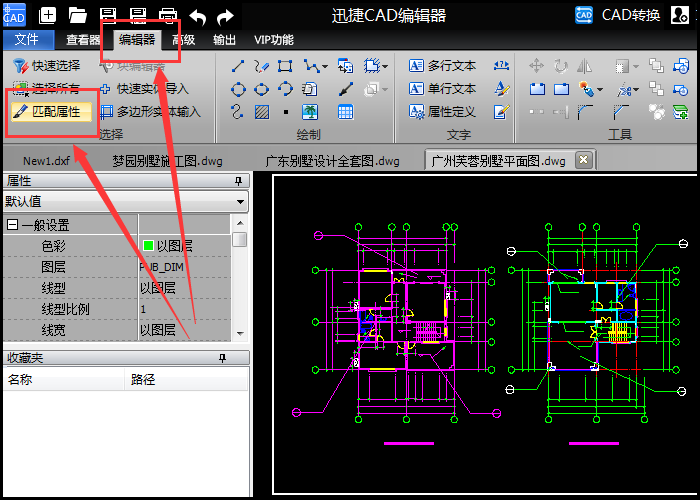This screenshot has height=500, width=700.
Task: Click the dimension icon beside 多行文本
Action: coord(501,66)
